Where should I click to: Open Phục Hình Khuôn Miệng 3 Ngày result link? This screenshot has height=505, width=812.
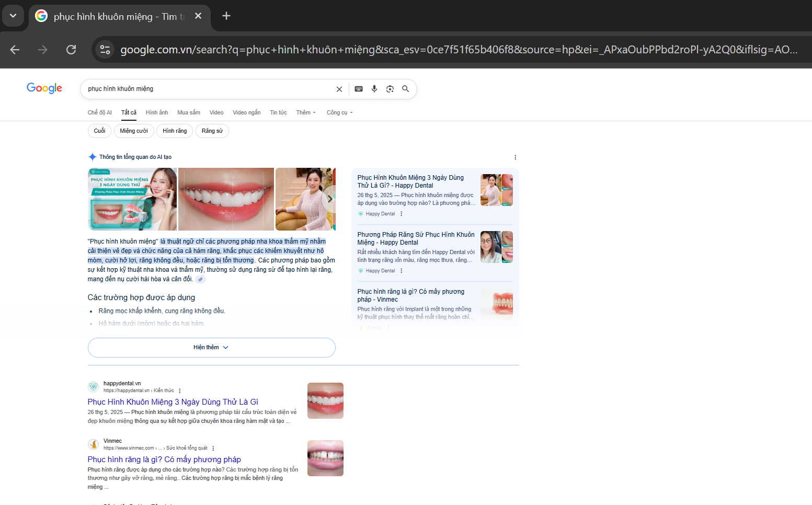(173, 402)
